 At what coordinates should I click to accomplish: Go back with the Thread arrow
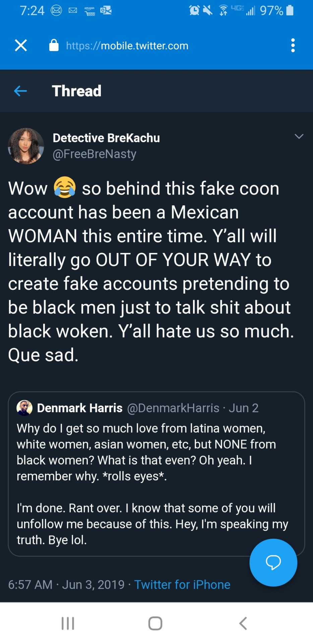coord(20,91)
